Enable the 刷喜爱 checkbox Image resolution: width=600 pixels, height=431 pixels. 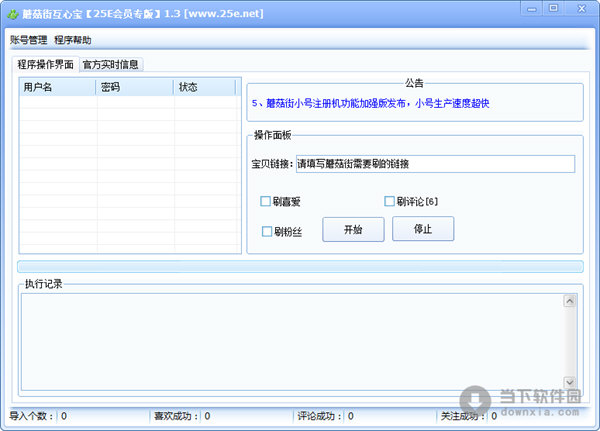click(280, 201)
